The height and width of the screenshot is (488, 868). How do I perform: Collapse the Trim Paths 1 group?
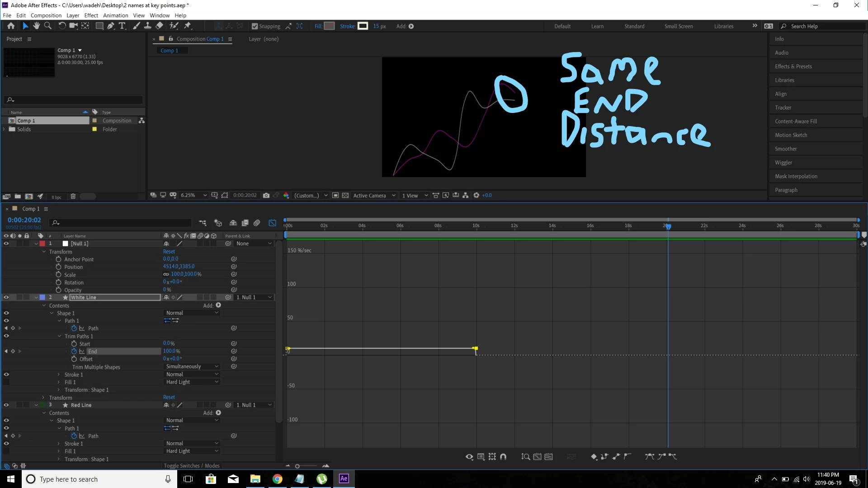[x=59, y=336]
